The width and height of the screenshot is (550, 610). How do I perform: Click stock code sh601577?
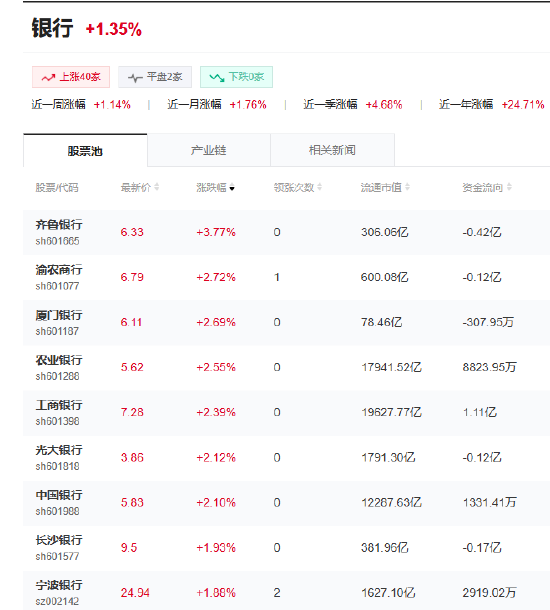click(x=58, y=557)
